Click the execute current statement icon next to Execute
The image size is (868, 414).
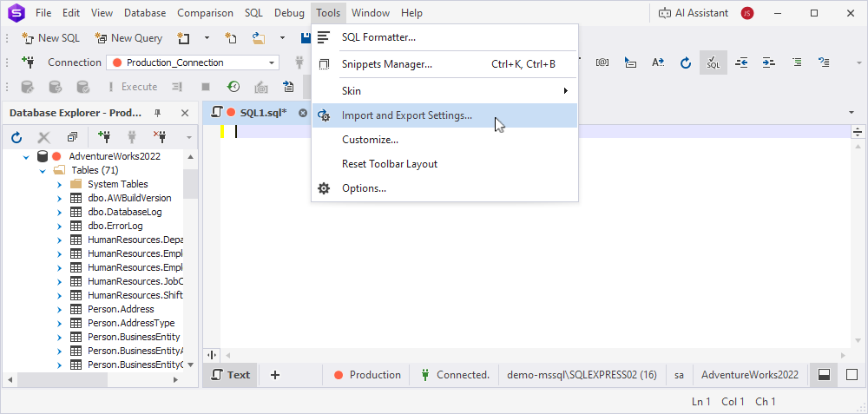(x=177, y=87)
